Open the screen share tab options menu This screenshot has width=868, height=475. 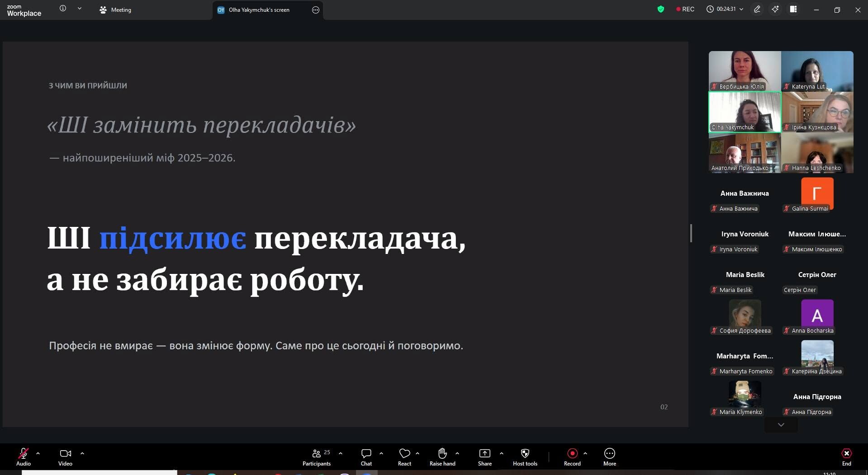coord(316,9)
